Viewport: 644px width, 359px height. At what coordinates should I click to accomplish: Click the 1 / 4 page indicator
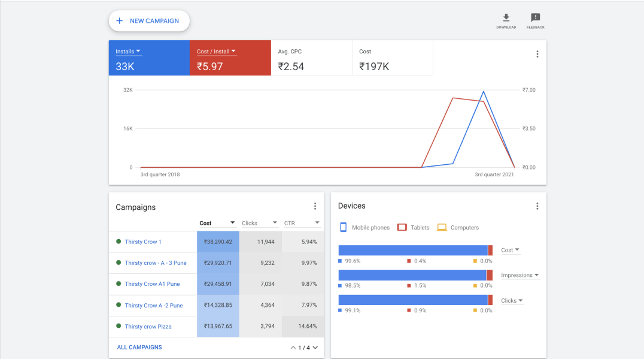304,348
